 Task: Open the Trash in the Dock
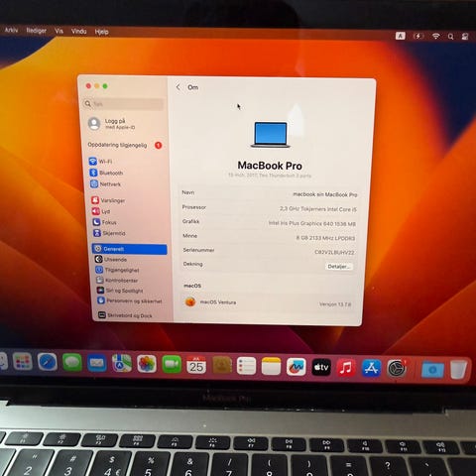pos(459,370)
